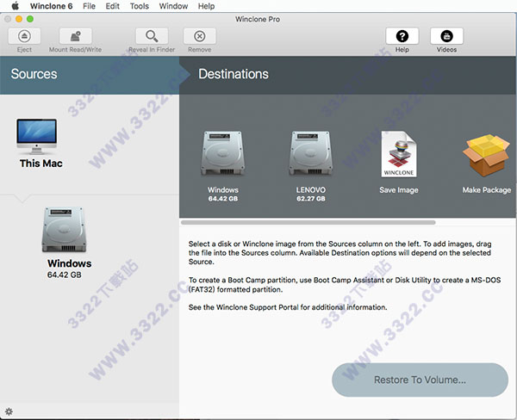Click the Mount Read/Write toolbar icon
The image size is (517, 420).
pyautogui.click(x=76, y=36)
